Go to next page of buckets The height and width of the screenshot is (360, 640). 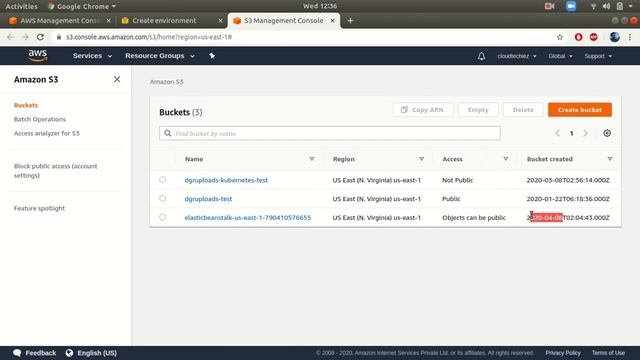[x=585, y=133]
